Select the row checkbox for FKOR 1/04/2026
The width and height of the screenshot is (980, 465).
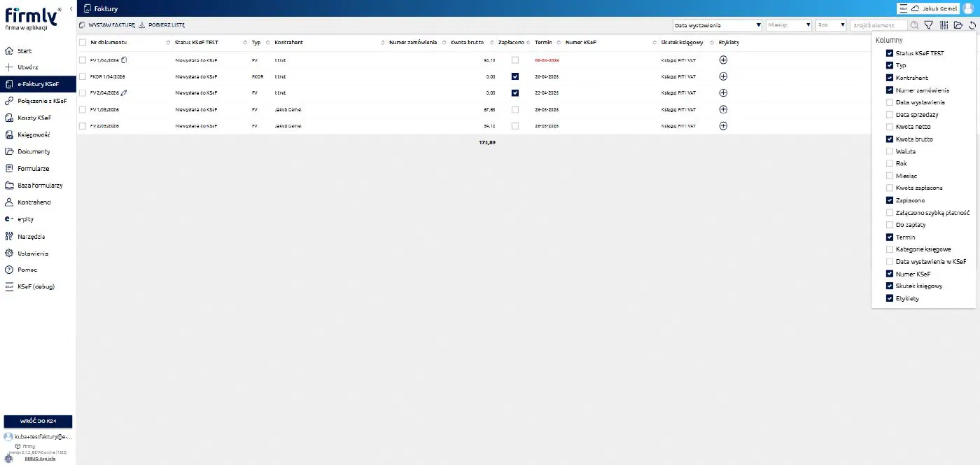pos(83,76)
